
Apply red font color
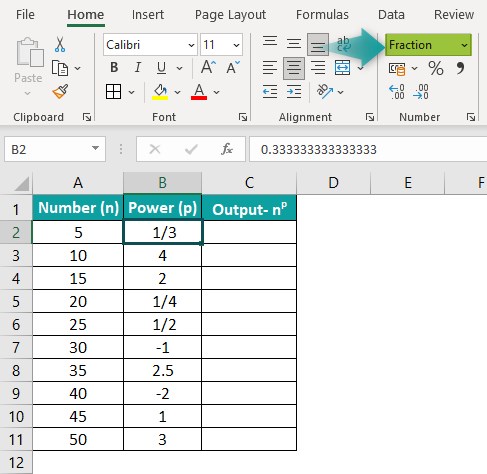tap(199, 92)
